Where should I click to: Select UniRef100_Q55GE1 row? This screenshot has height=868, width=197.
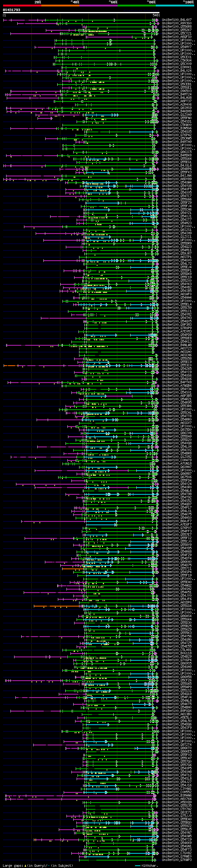(177, 88)
